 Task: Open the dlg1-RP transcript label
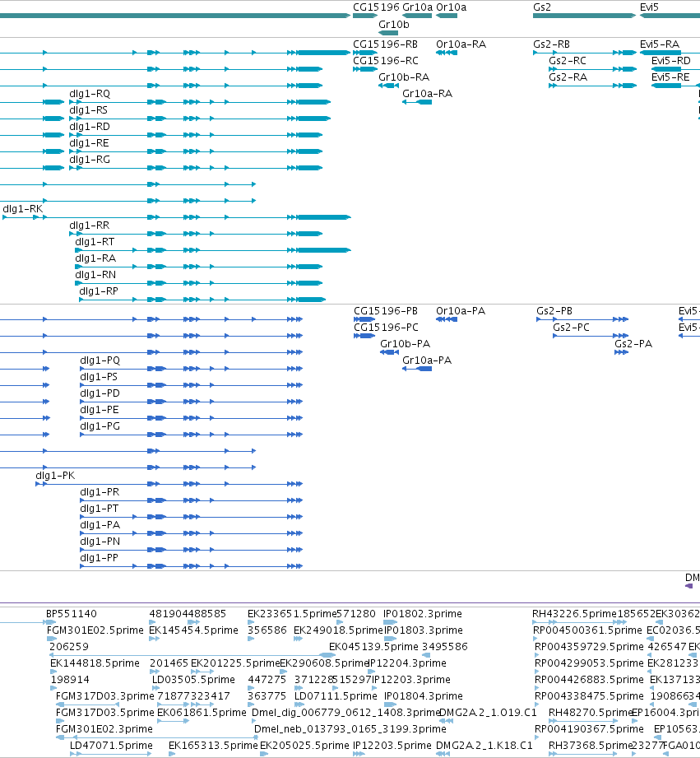click(x=99, y=291)
